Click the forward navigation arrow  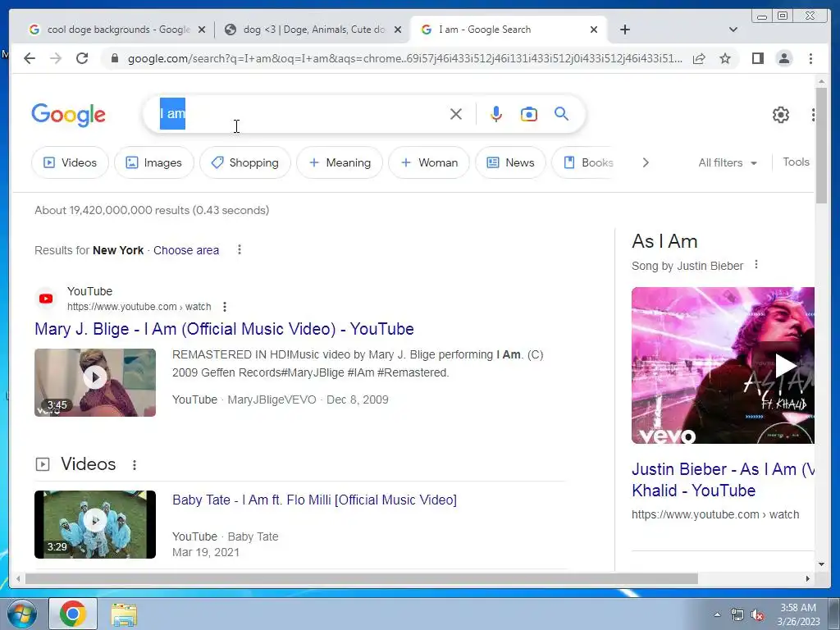pyautogui.click(x=56, y=58)
